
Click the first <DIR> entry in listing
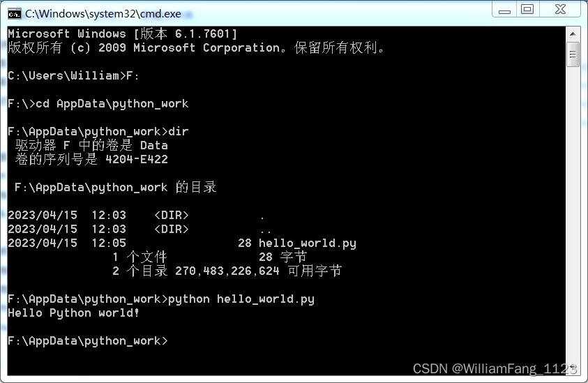coord(172,216)
